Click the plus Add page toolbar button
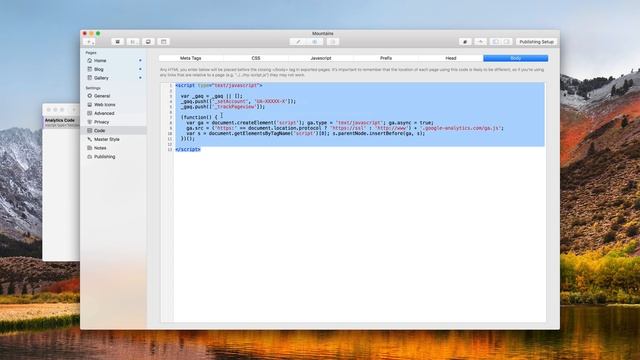640x360 pixels. 89,42
